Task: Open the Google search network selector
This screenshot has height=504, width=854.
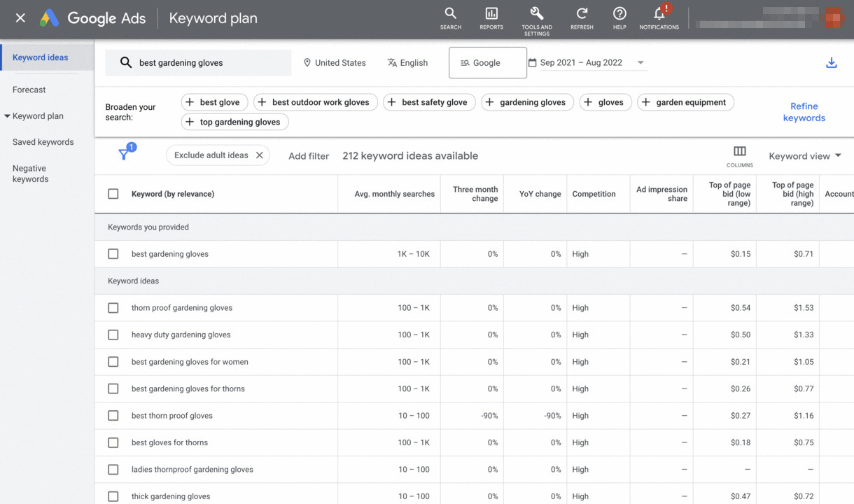Action: pyautogui.click(x=487, y=62)
